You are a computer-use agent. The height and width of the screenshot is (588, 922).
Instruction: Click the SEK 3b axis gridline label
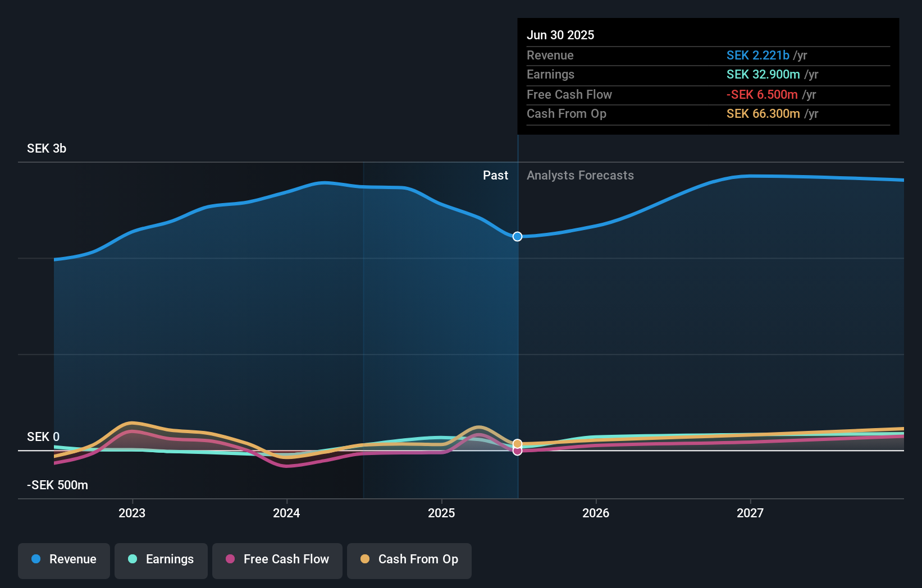tap(46, 149)
